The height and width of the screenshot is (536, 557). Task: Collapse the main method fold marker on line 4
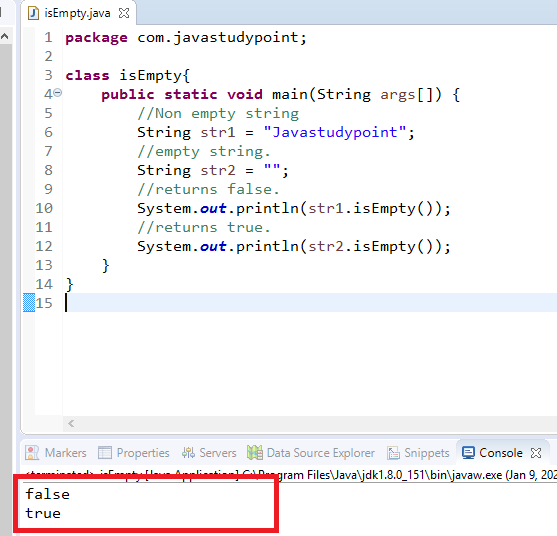[x=58, y=93]
